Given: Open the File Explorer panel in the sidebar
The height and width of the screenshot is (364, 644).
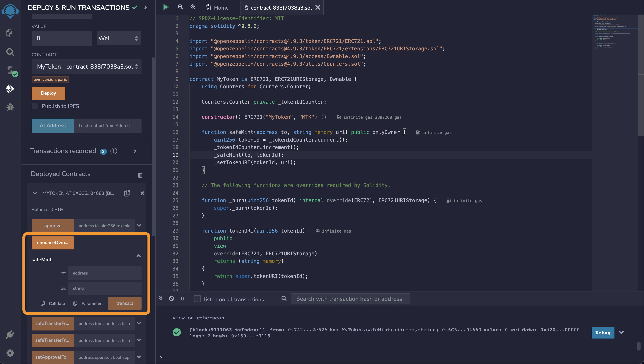Looking at the screenshot, I should coord(10,33).
